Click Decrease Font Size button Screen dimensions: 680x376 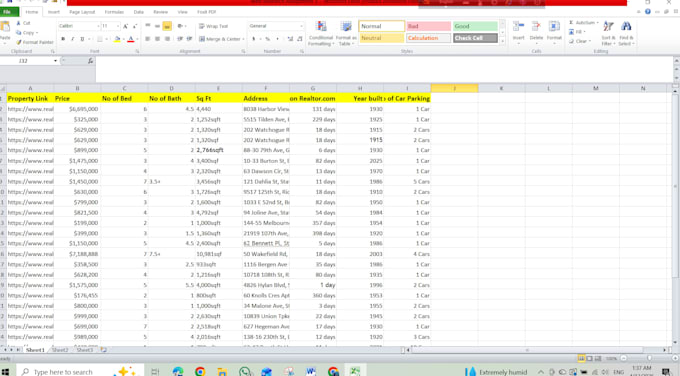(x=134, y=26)
